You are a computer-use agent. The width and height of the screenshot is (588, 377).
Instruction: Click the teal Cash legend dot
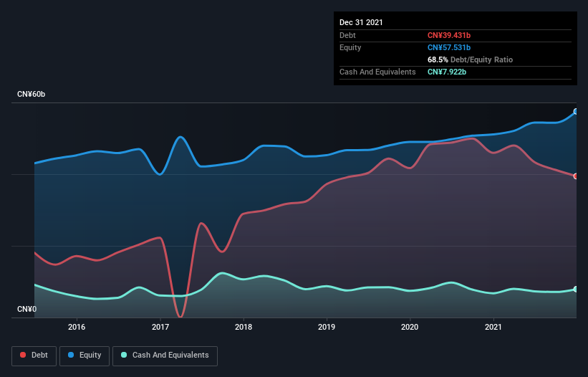point(124,355)
